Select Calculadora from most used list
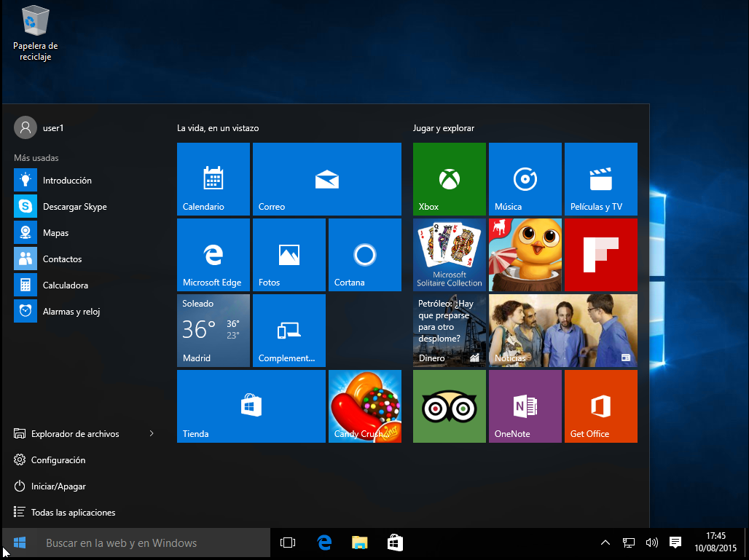 (65, 285)
